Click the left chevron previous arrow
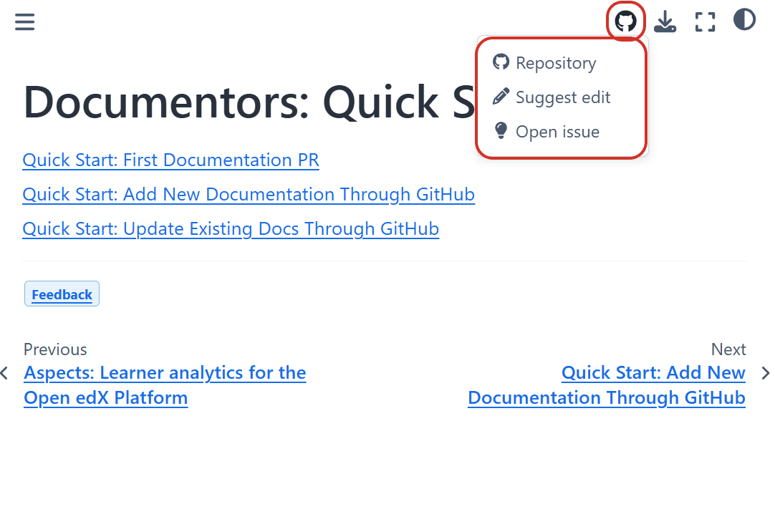This screenshot has width=775, height=532. click(4, 373)
